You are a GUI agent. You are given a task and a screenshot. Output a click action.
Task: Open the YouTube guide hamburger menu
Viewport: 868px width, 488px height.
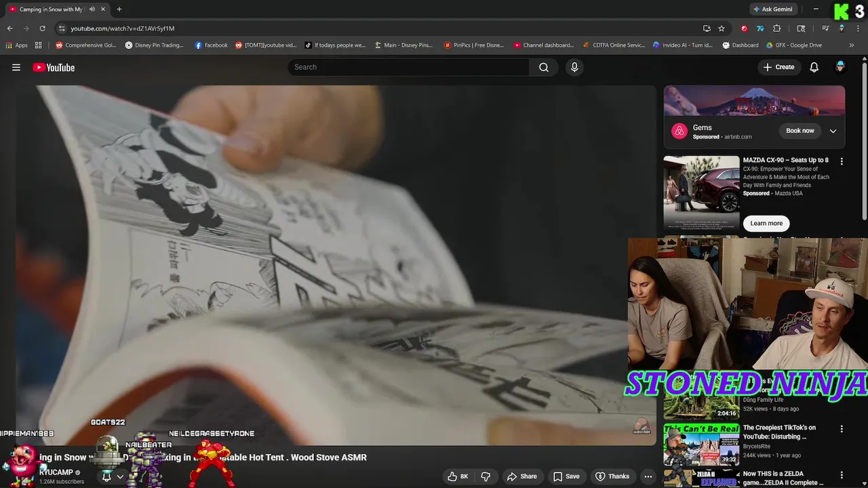[16, 67]
